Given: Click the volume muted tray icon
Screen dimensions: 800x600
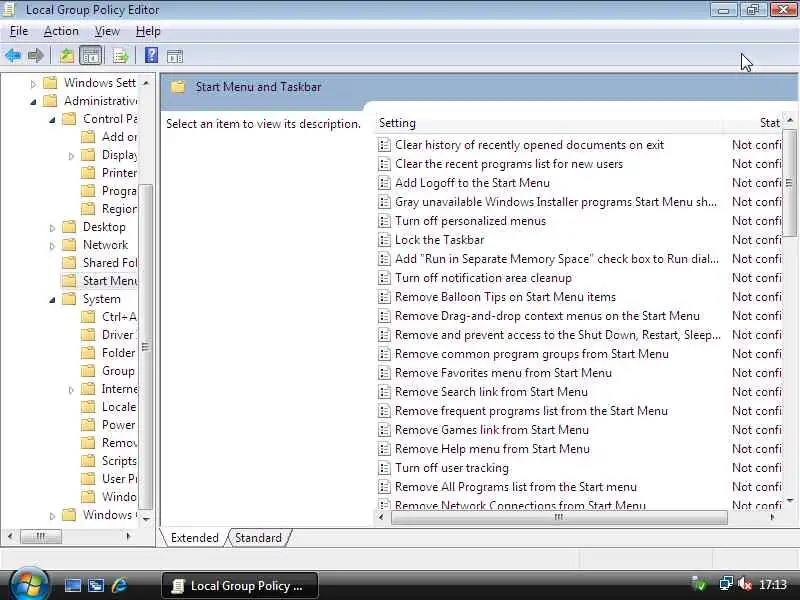Looking at the screenshot, I should (745, 584).
